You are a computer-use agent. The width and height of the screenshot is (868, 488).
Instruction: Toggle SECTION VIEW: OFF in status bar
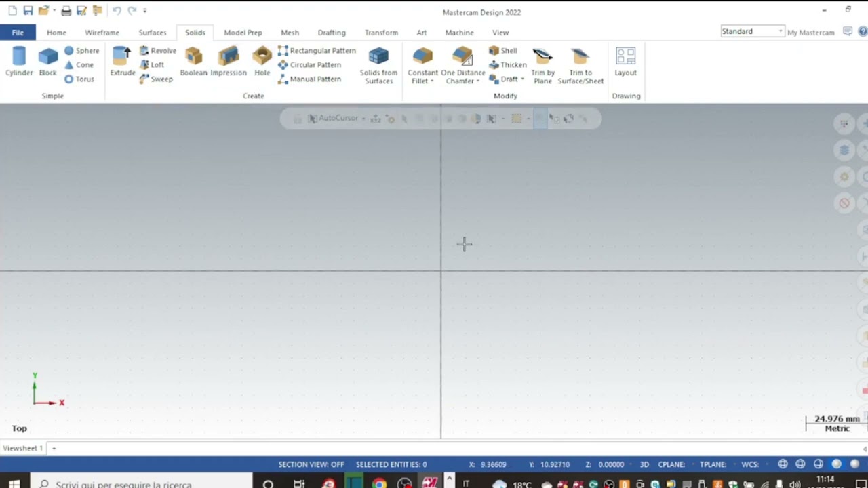click(311, 464)
